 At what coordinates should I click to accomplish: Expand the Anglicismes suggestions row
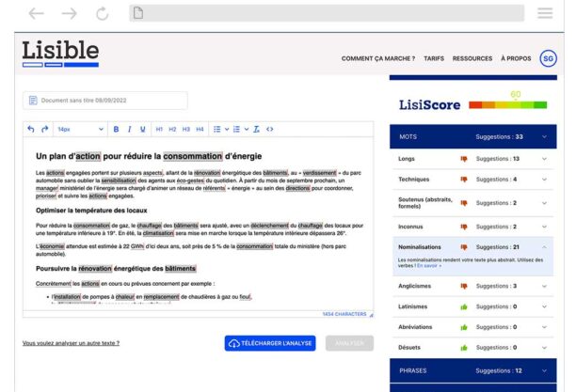(473, 286)
